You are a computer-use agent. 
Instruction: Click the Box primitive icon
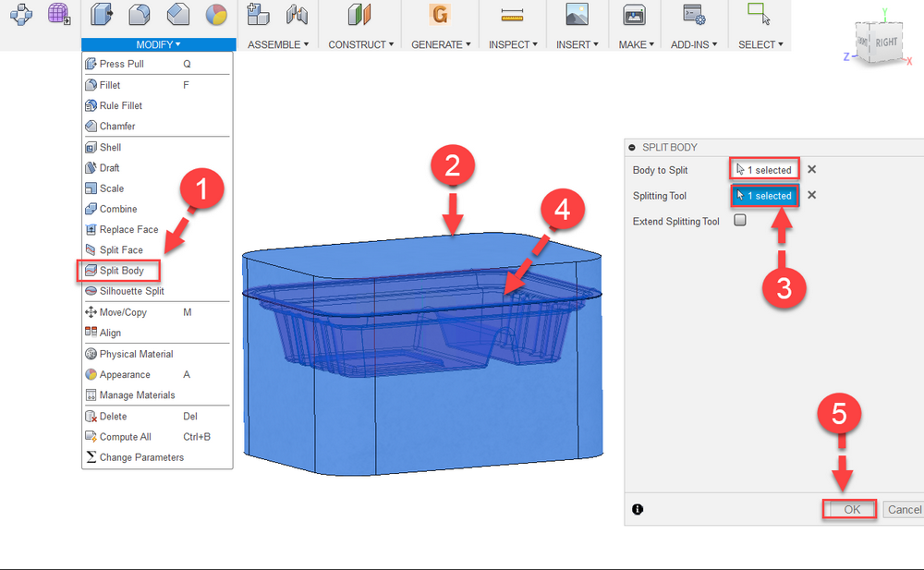(x=101, y=14)
